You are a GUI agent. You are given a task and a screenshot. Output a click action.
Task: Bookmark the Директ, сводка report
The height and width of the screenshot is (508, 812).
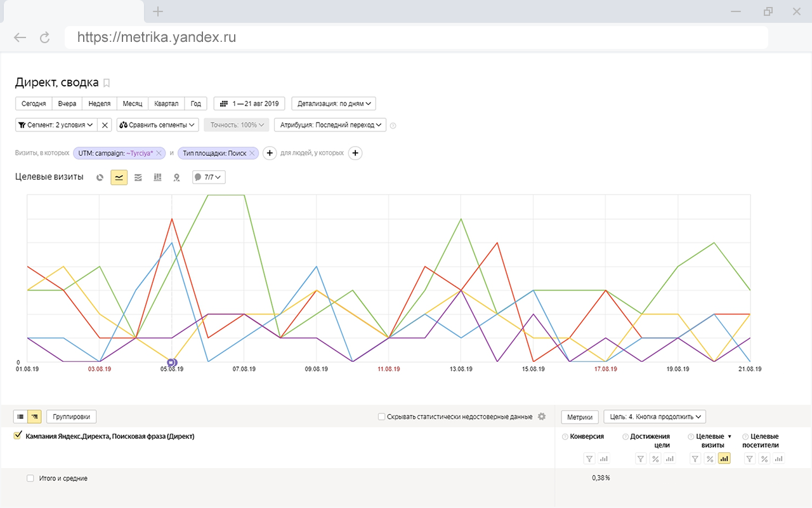tap(107, 83)
